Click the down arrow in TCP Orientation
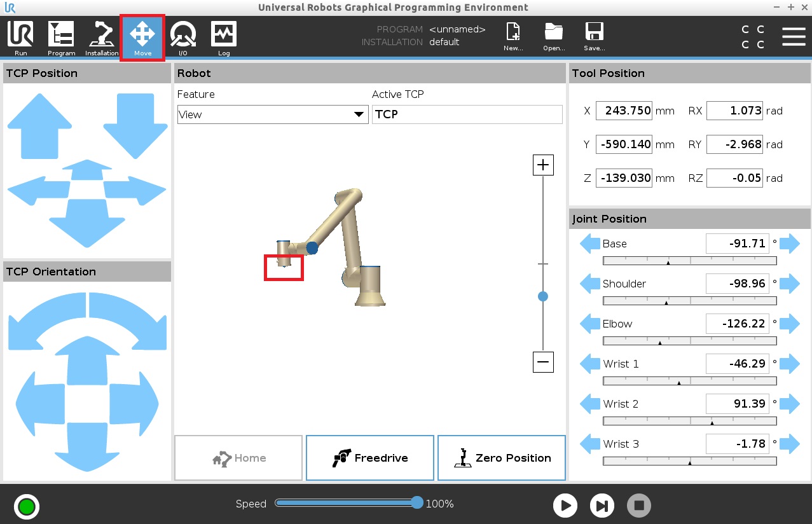Screen dimensions: 812x524 (x=87, y=448)
